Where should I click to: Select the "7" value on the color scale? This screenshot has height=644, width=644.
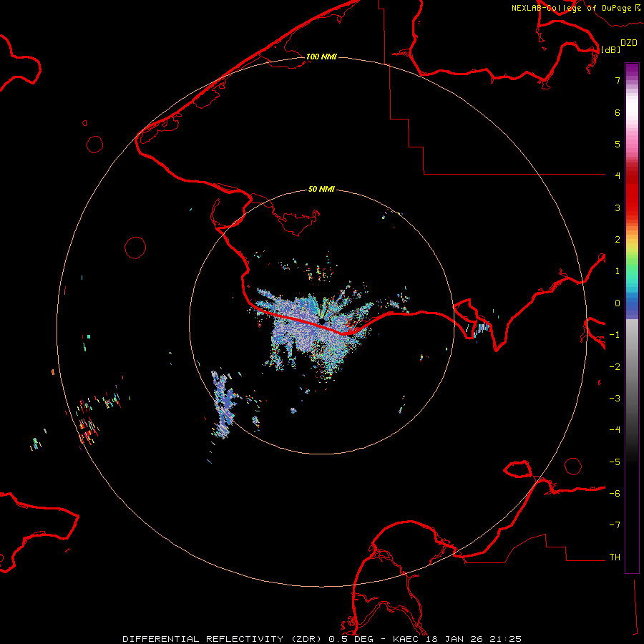click(618, 80)
